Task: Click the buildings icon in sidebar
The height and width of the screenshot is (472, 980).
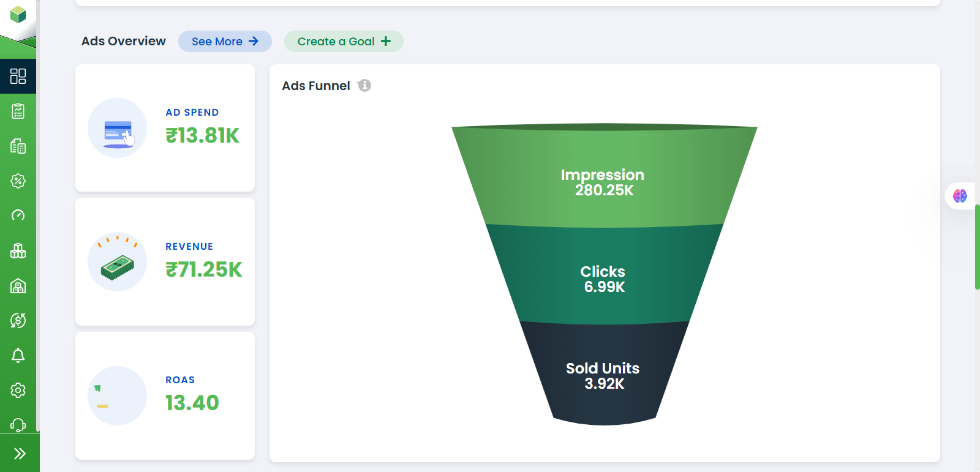Action: [18, 146]
